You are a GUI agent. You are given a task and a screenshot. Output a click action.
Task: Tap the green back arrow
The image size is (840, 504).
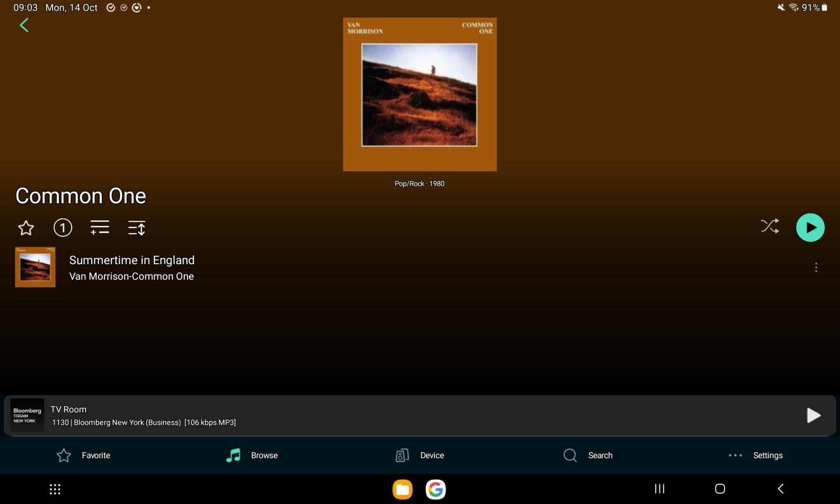click(24, 25)
